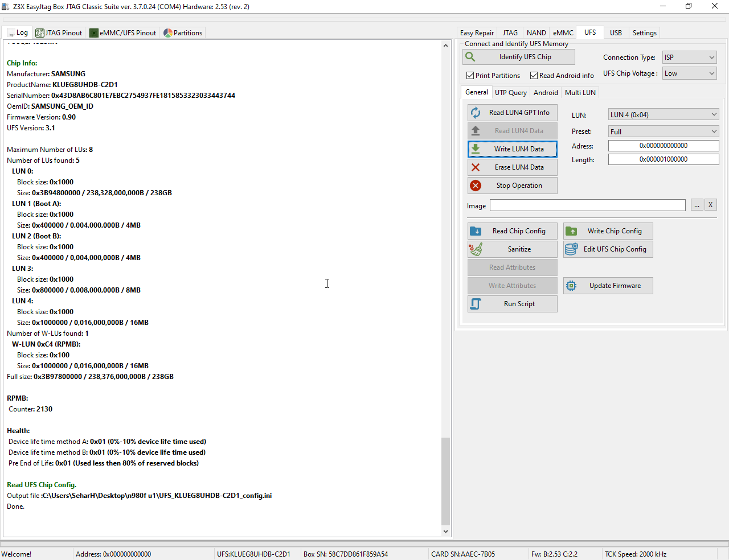Click the log scrollbar down arrow
The width and height of the screenshot is (729, 560).
[445, 532]
